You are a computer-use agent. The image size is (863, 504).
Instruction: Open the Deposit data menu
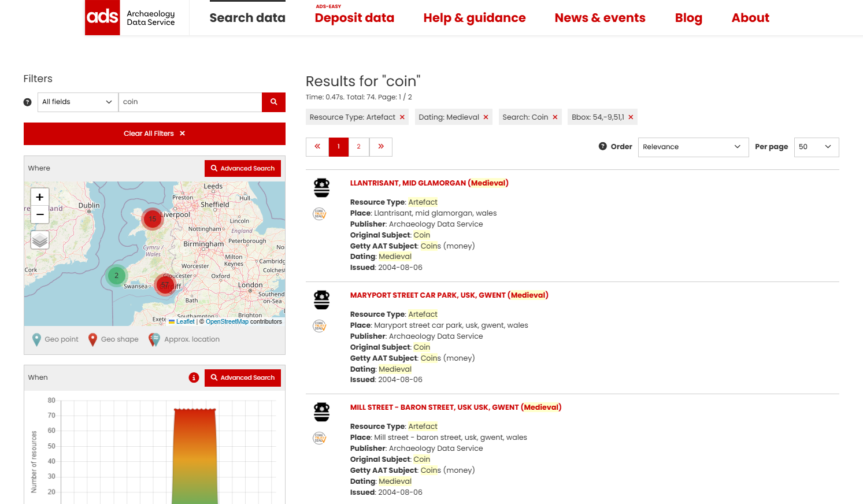(x=354, y=18)
